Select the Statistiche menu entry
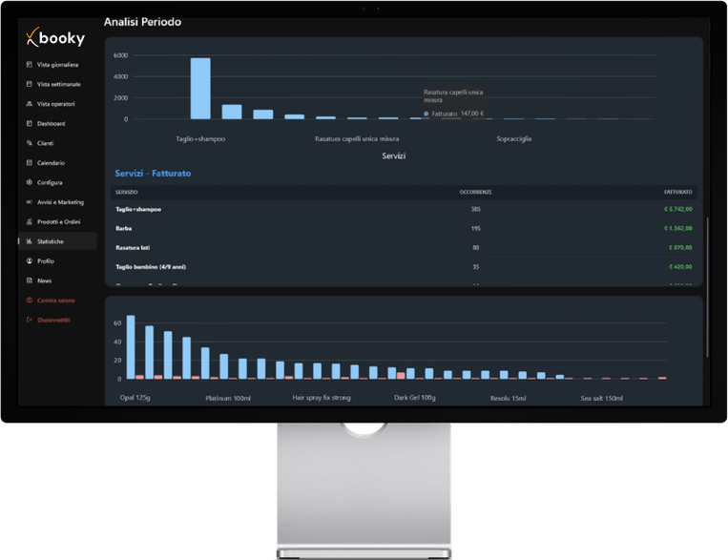Screen dimensions: 728x560 57,241
